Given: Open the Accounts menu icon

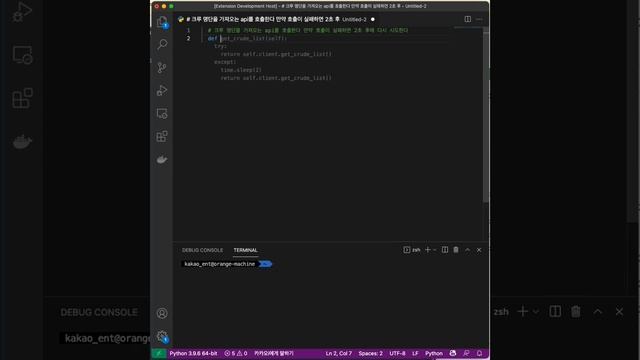Looking at the screenshot, I should pos(162,313).
